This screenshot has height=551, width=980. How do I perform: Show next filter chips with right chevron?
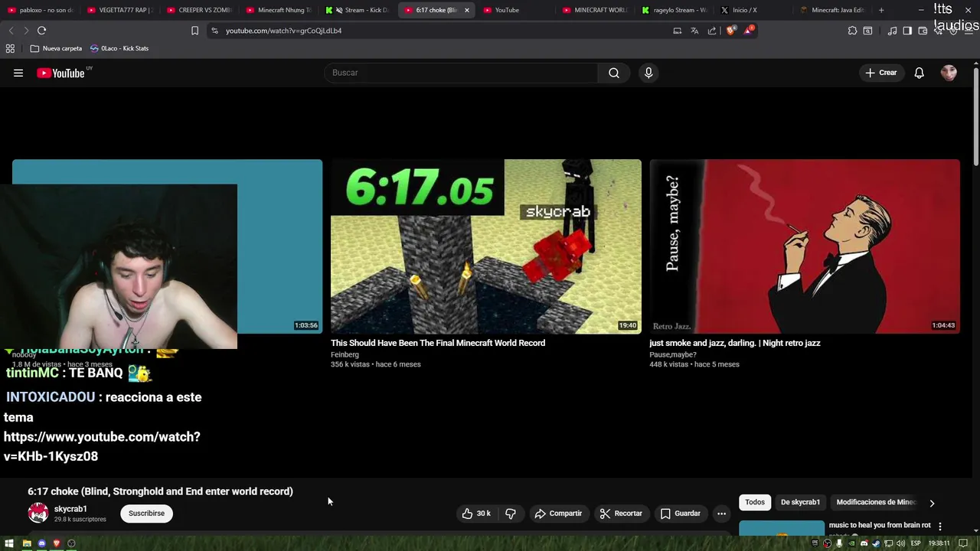click(x=932, y=503)
